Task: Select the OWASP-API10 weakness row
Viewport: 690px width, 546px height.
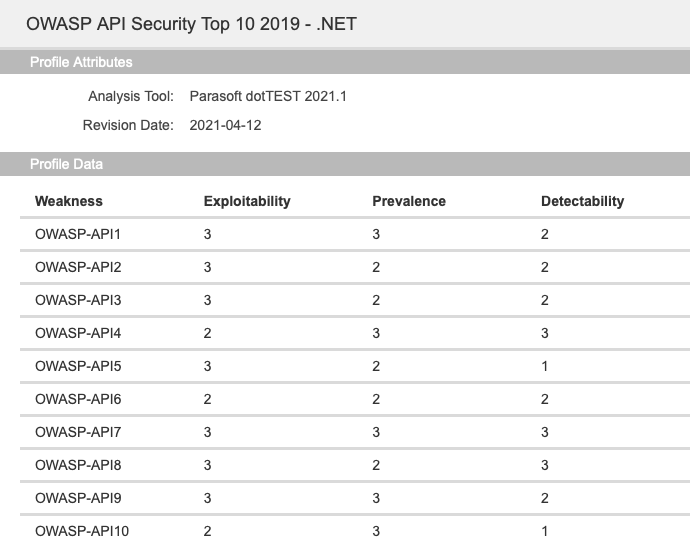Action: coord(355,531)
